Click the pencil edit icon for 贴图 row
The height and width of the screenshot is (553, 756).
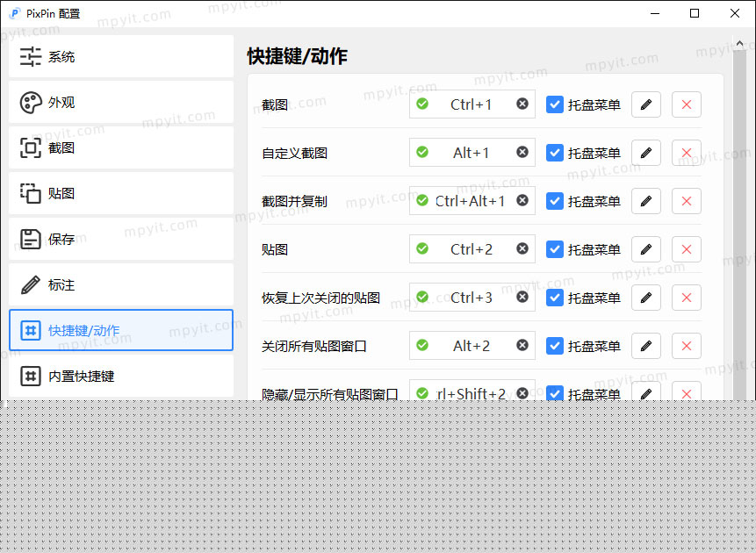[x=646, y=249]
